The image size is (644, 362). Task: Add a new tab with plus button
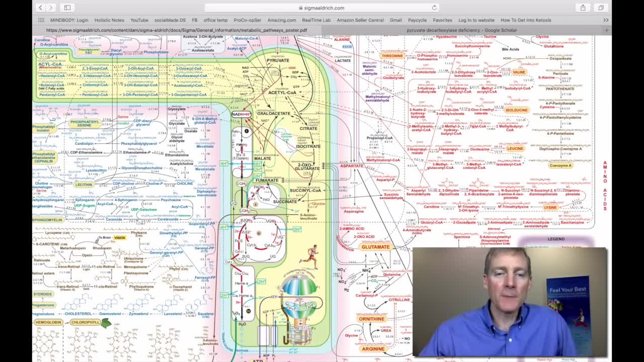point(606,30)
